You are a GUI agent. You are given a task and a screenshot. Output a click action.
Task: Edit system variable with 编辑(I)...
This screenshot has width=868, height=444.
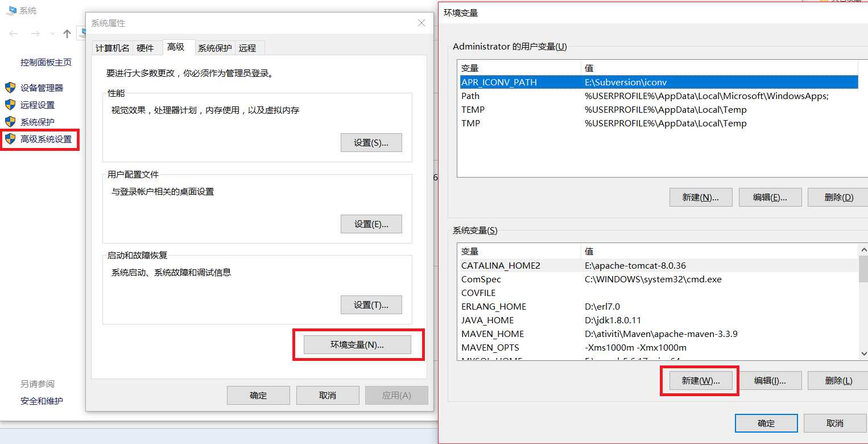(x=770, y=381)
